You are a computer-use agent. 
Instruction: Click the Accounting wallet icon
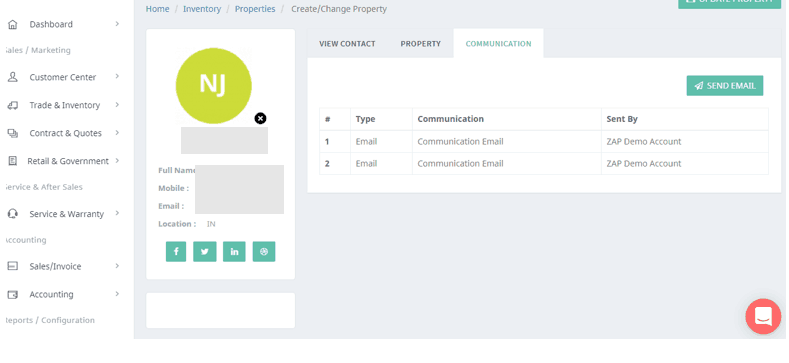13,295
